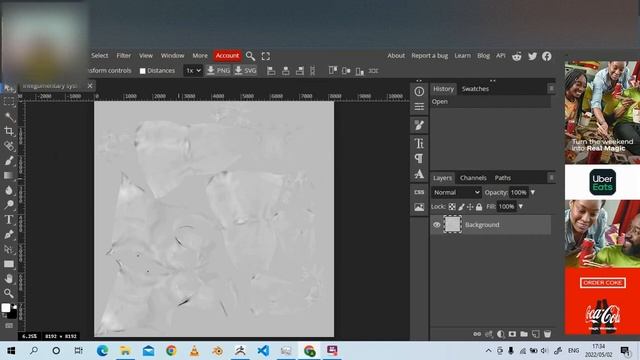640x360 pixels.
Task: Select the Rectangle shape tool
Action: [9, 264]
